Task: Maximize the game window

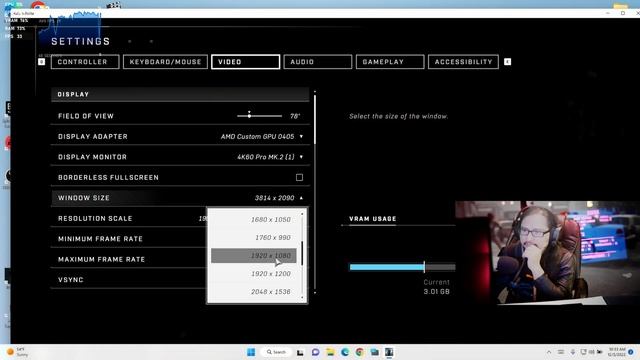Action: 623,13
